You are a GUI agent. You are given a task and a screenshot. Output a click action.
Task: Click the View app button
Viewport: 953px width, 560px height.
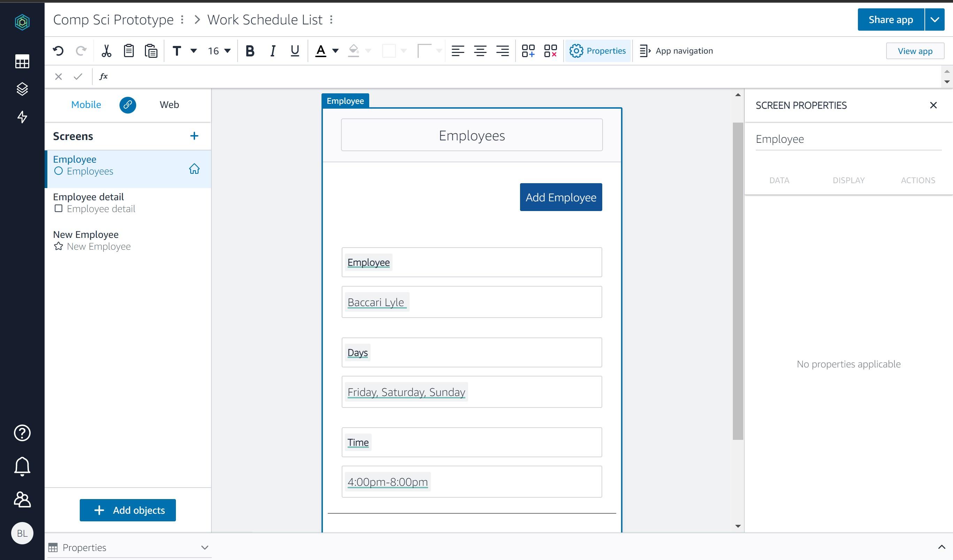pos(915,50)
